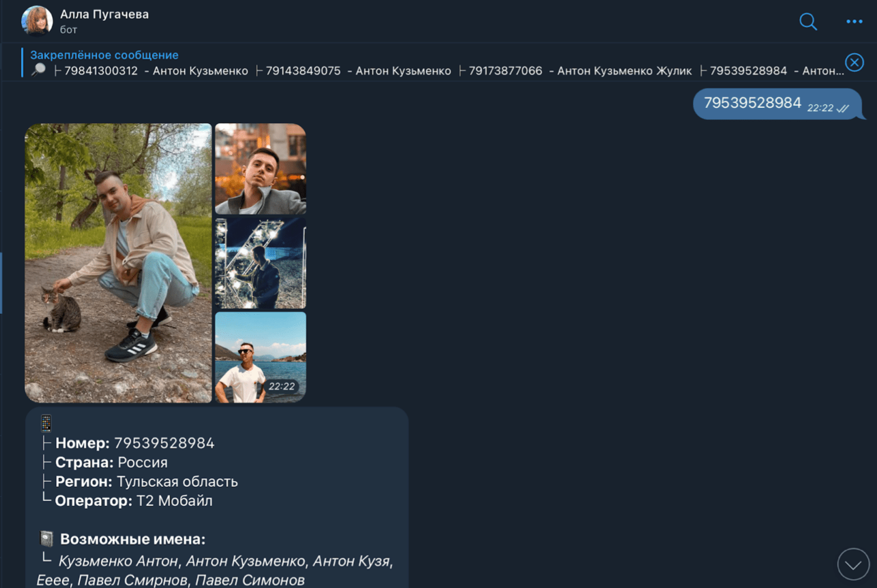Click the name "Антон Кузя"

pos(351,561)
